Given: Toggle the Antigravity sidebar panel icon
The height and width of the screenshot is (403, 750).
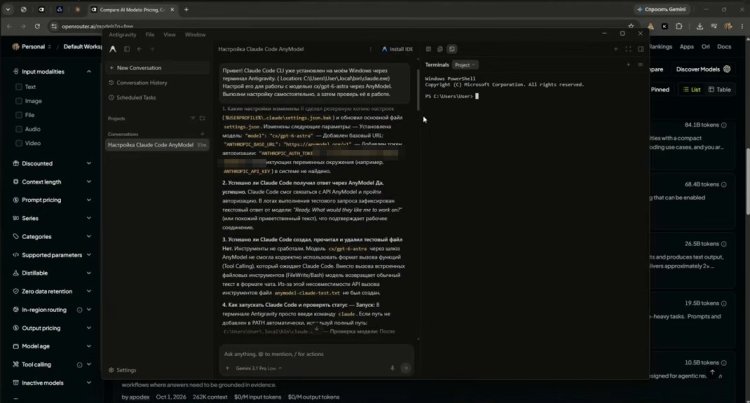Looking at the screenshot, I should pos(127,49).
